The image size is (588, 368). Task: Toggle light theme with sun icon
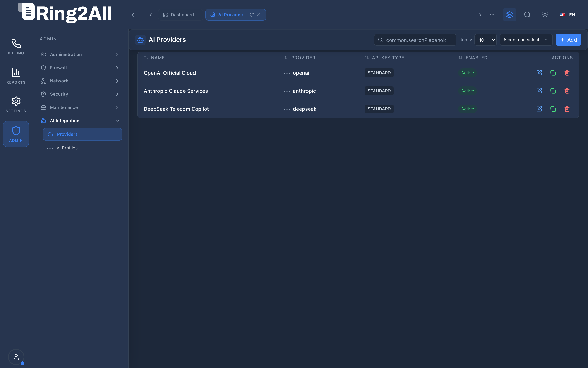[545, 15]
